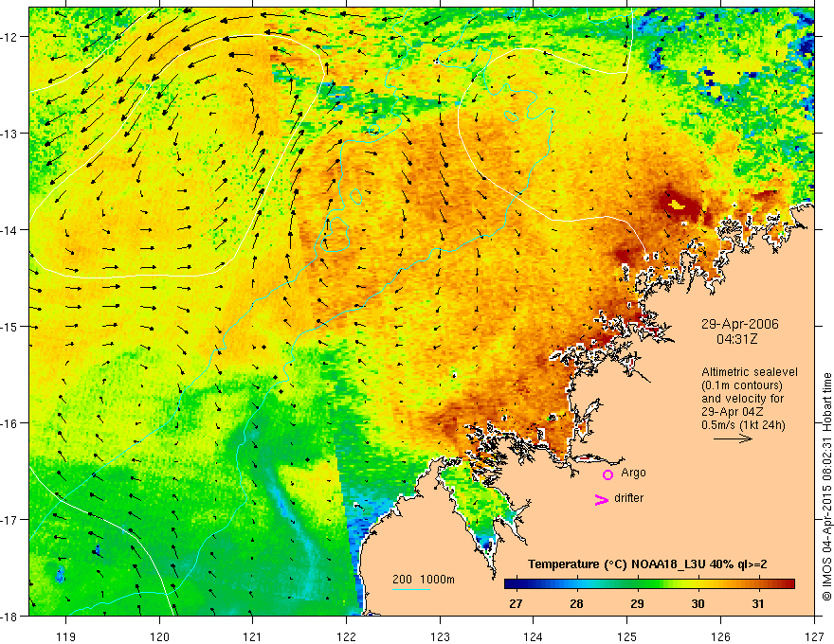This screenshot has width=834, height=644.
Task: Click longitude axis label '123'
Action: (440, 636)
